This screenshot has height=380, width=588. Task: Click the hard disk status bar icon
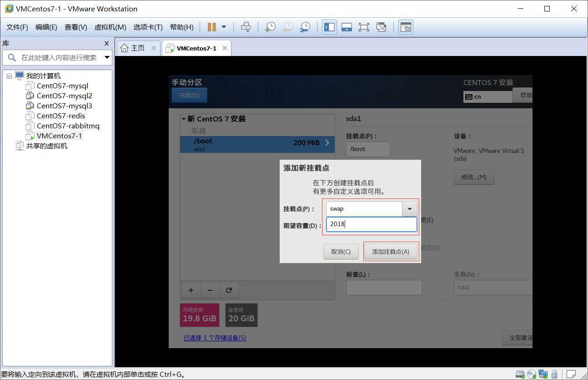[x=520, y=375]
